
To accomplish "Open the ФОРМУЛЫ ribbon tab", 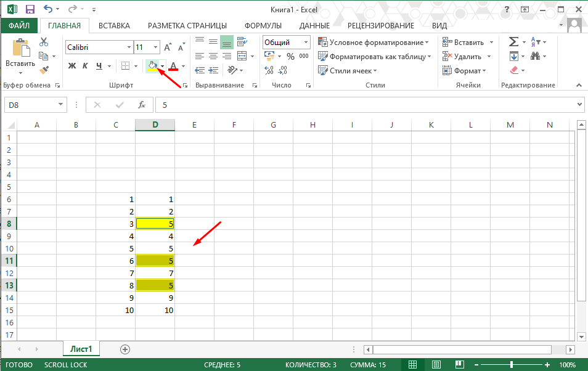I will point(263,25).
